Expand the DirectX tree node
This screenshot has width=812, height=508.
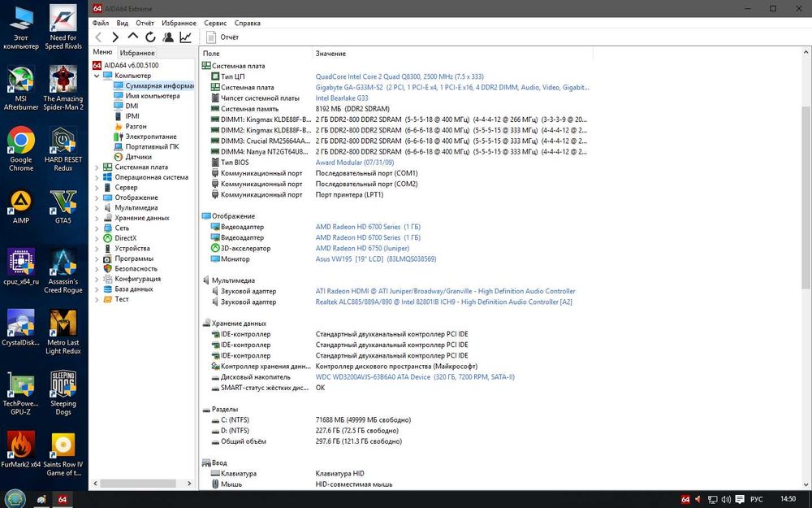click(x=97, y=238)
